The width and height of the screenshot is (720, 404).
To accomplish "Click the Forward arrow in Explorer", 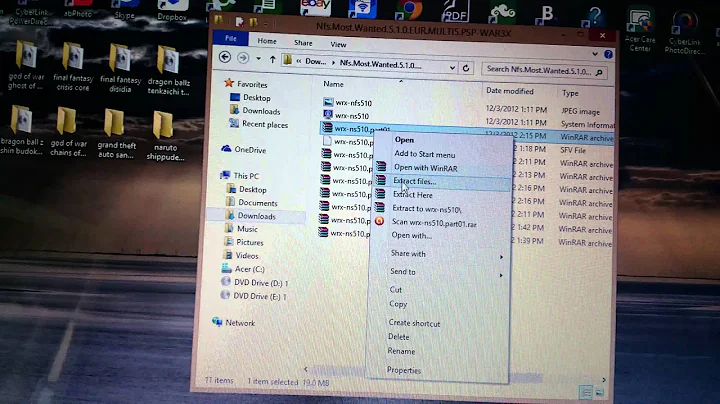I will pyautogui.click(x=243, y=58).
